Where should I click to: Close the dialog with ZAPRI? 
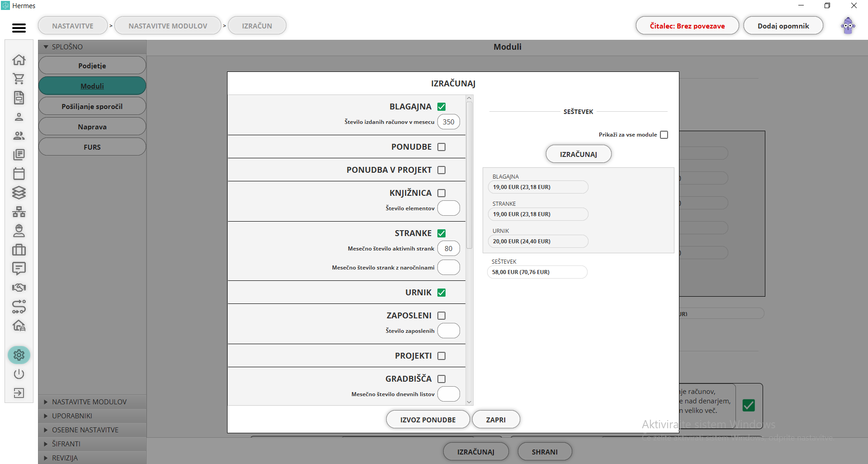pyautogui.click(x=496, y=420)
